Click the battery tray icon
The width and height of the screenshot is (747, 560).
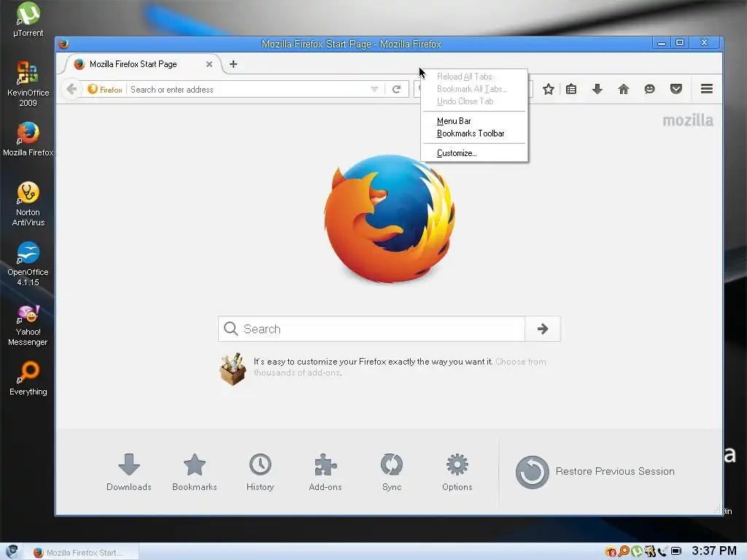(x=676, y=551)
